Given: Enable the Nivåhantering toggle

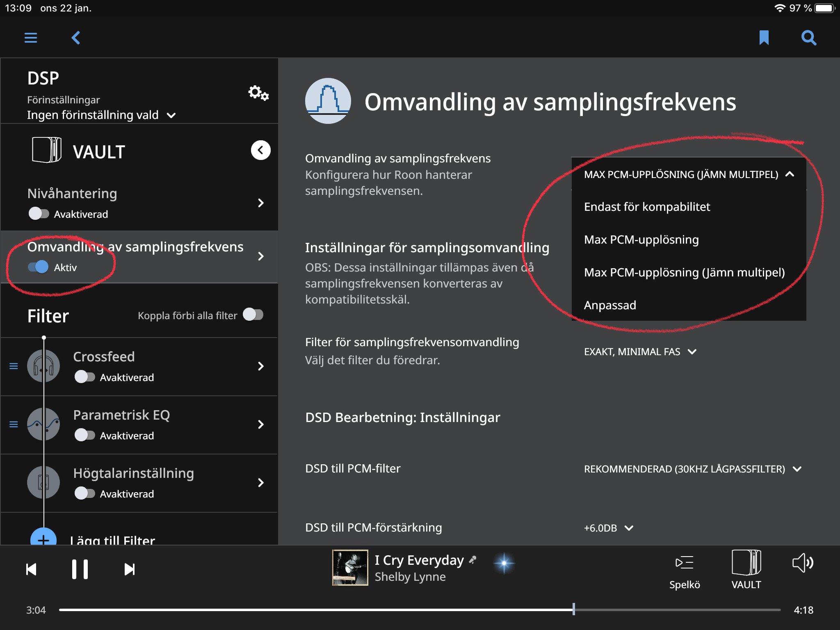Looking at the screenshot, I should (x=39, y=214).
